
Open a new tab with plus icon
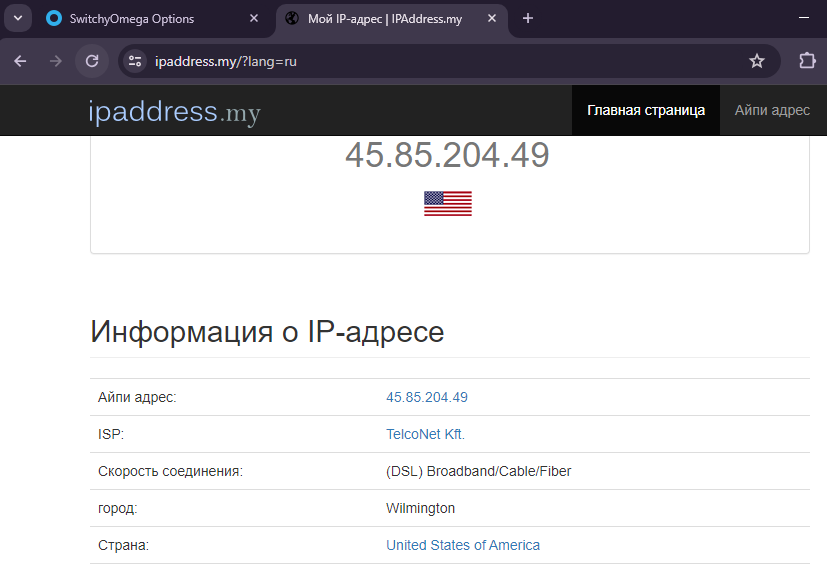point(527,18)
